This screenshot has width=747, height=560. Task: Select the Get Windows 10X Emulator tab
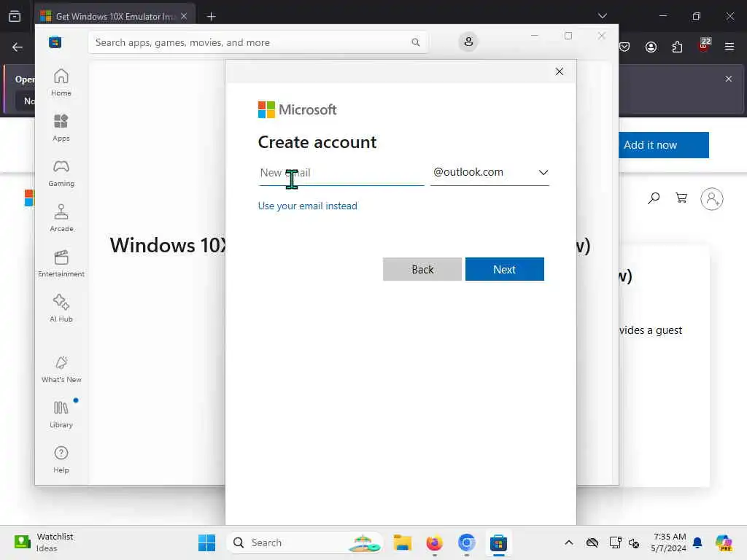pos(115,16)
